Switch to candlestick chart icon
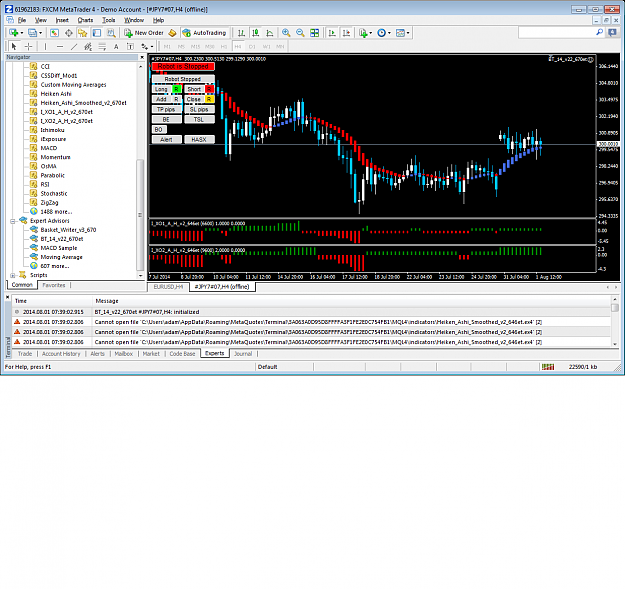This screenshot has height=589, width=625. (x=256, y=33)
